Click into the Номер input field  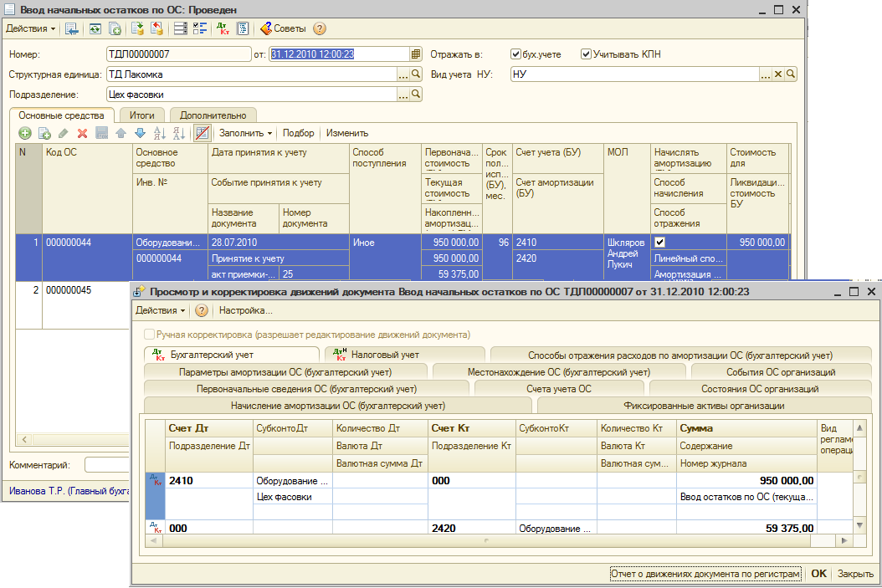click(x=177, y=54)
